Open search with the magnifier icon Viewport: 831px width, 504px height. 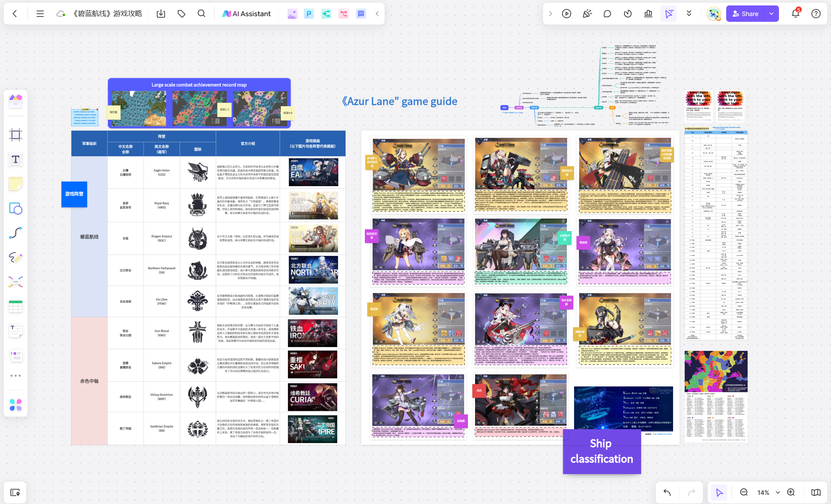201,14
